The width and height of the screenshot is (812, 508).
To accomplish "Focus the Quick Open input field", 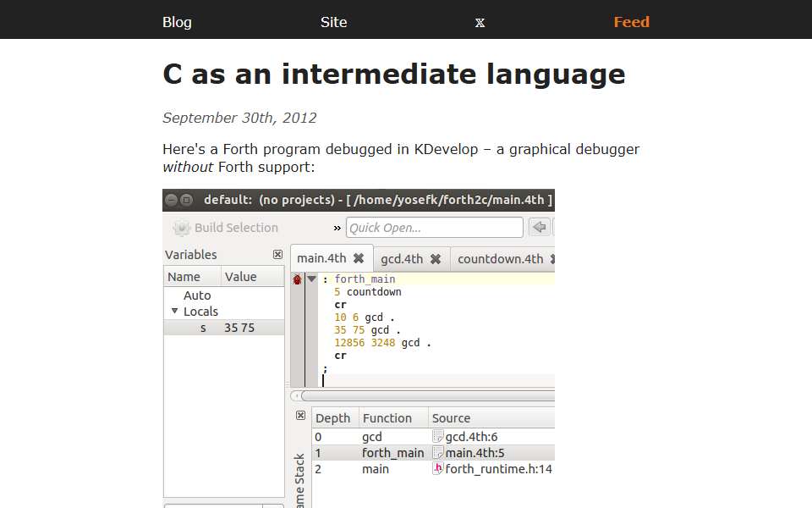I will (435, 228).
